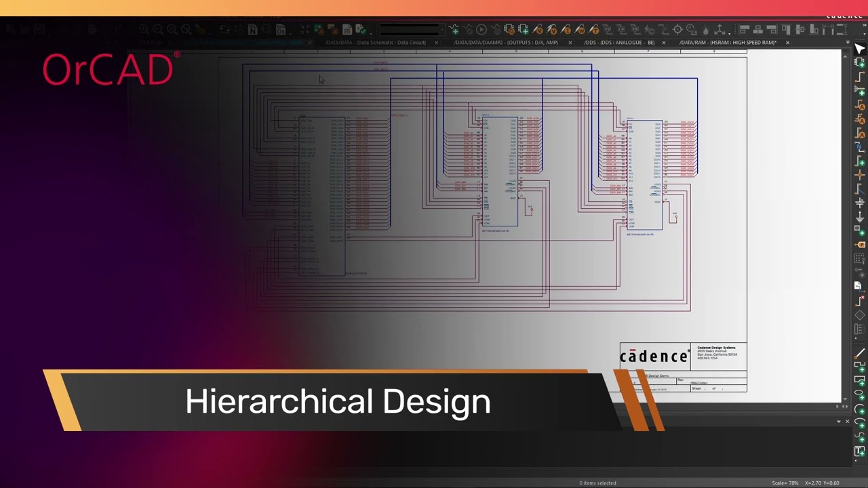Expand the bottom panel options dropdown arrow

coord(838,422)
